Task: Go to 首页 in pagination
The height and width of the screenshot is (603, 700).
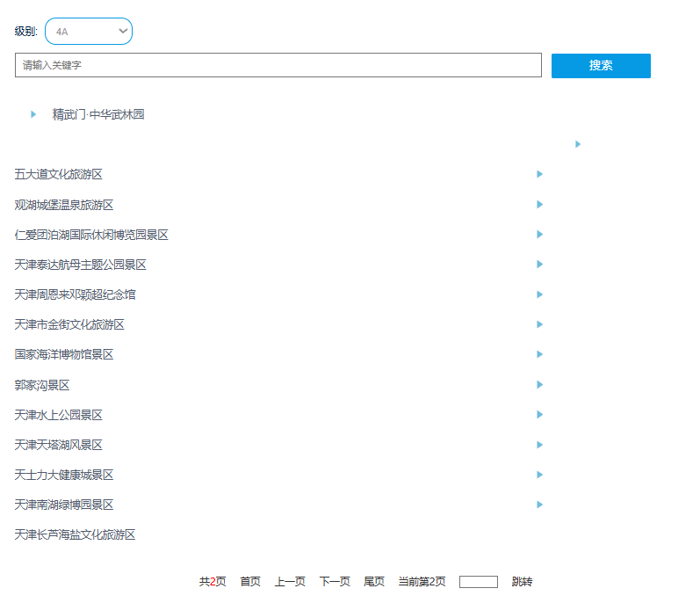Action: click(250, 582)
